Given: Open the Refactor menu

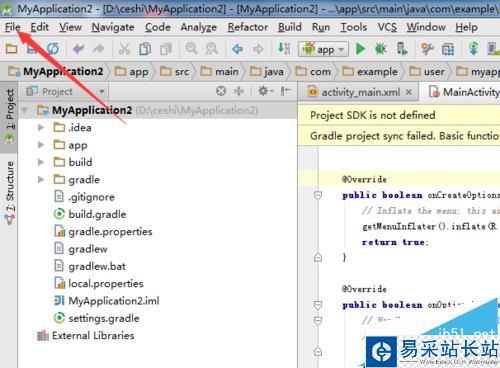Looking at the screenshot, I should [248, 27].
